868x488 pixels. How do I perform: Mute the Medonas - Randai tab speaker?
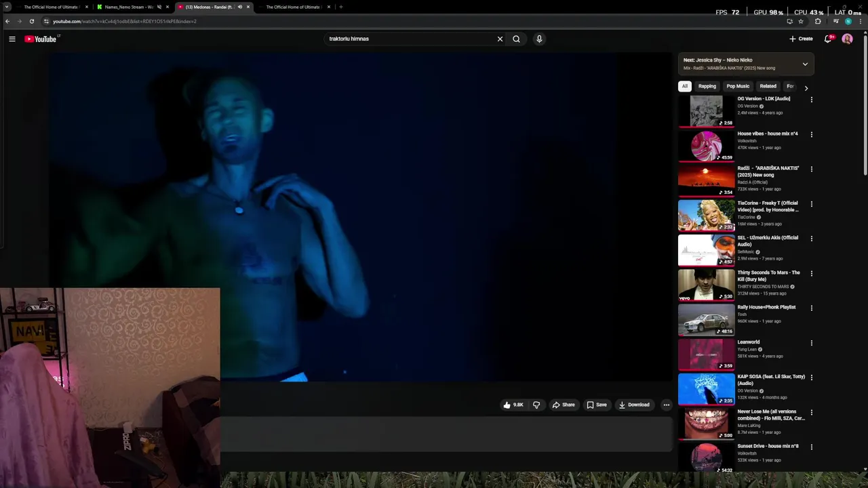point(239,7)
